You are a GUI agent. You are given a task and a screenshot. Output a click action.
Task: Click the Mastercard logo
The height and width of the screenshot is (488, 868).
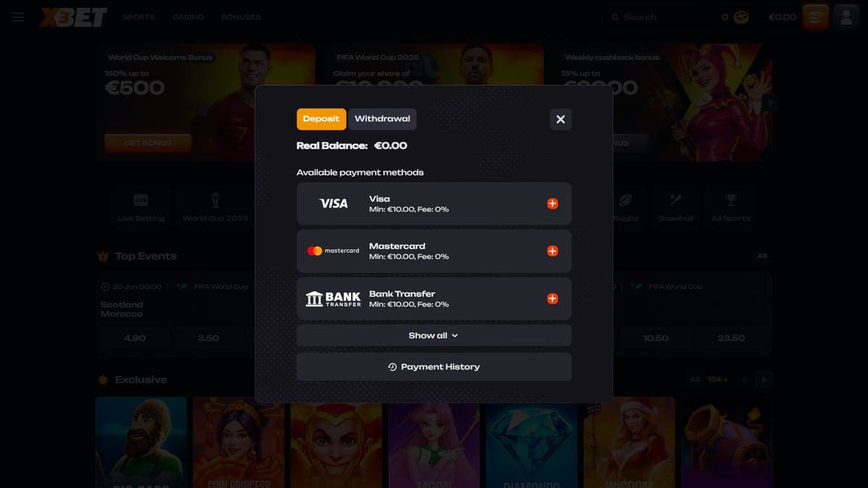333,251
